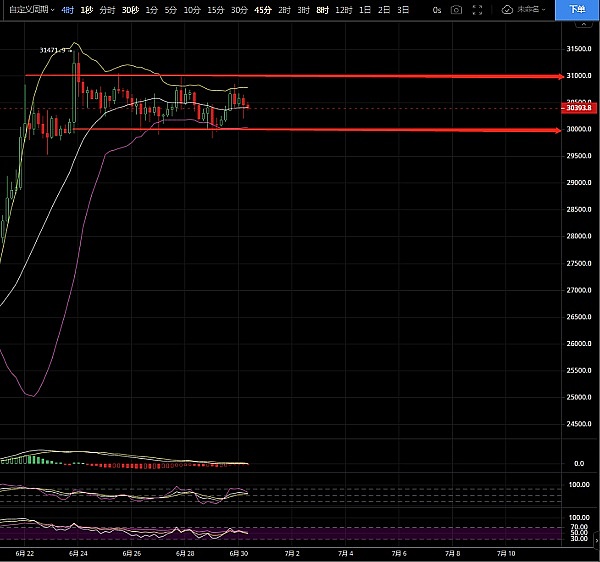Select the 8时 timeframe
The height and width of the screenshot is (562, 600).
pos(321,9)
